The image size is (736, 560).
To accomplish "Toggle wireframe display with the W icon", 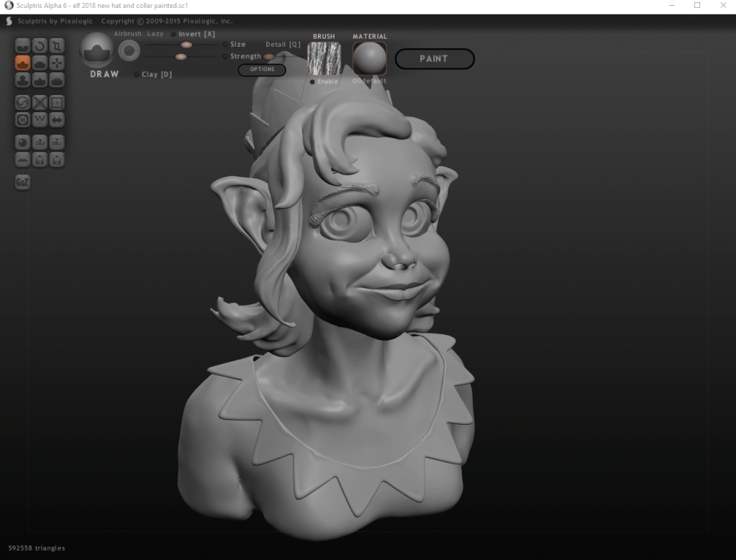I will point(40,119).
